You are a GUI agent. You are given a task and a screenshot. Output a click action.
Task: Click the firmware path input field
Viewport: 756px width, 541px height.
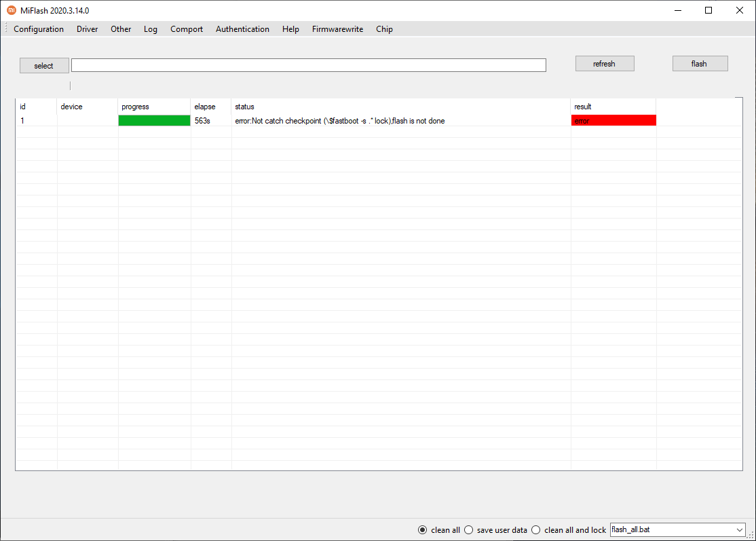pos(308,65)
